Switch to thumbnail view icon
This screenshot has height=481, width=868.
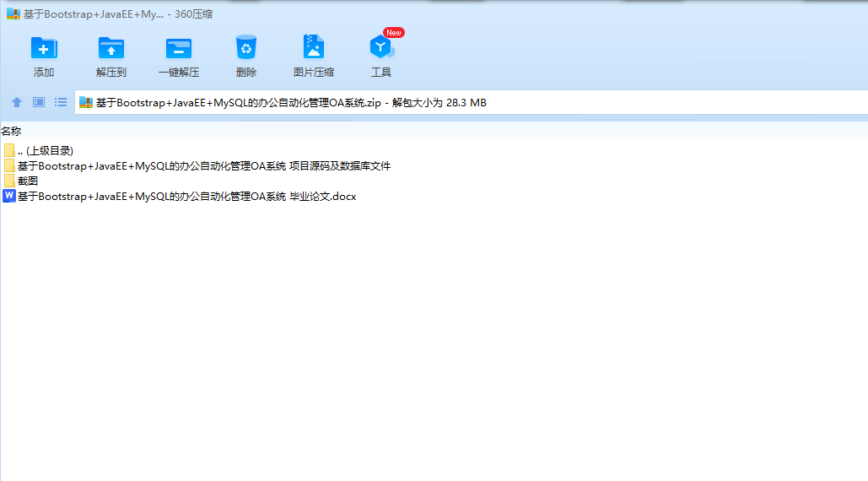[x=39, y=102]
